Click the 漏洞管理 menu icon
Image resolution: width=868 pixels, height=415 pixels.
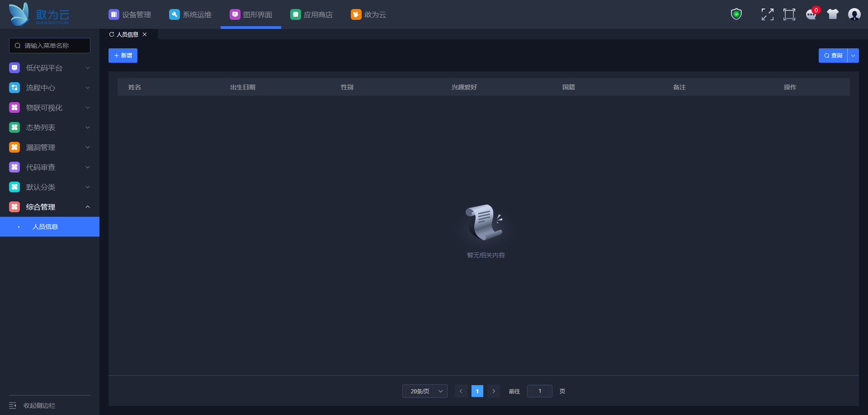(x=14, y=147)
